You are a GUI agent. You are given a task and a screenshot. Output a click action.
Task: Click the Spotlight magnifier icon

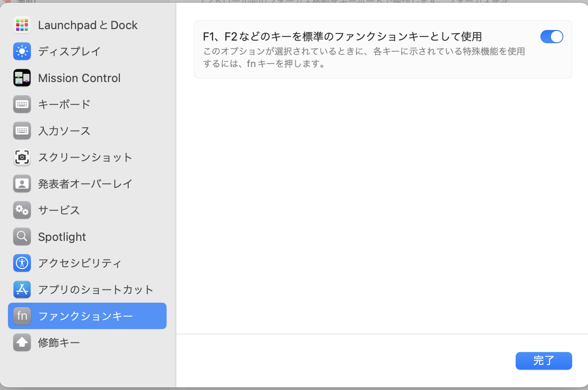[x=22, y=237]
